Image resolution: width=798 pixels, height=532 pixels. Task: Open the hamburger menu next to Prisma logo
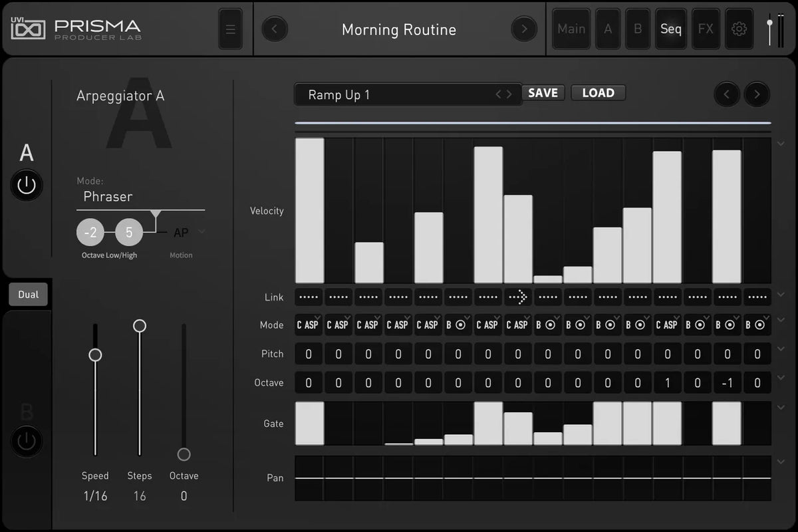click(231, 29)
